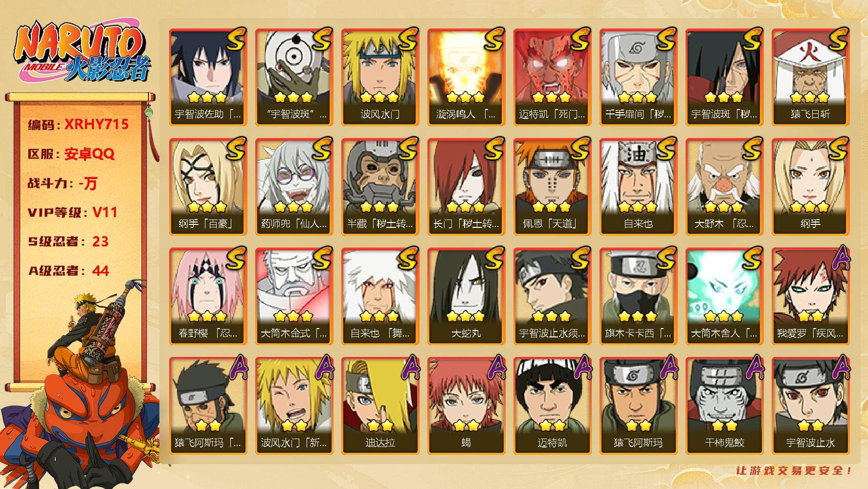The width and height of the screenshot is (868, 489).
Task: Select the 大筒木舍人 glowing character card
Action: pyautogui.click(x=724, y=296)
